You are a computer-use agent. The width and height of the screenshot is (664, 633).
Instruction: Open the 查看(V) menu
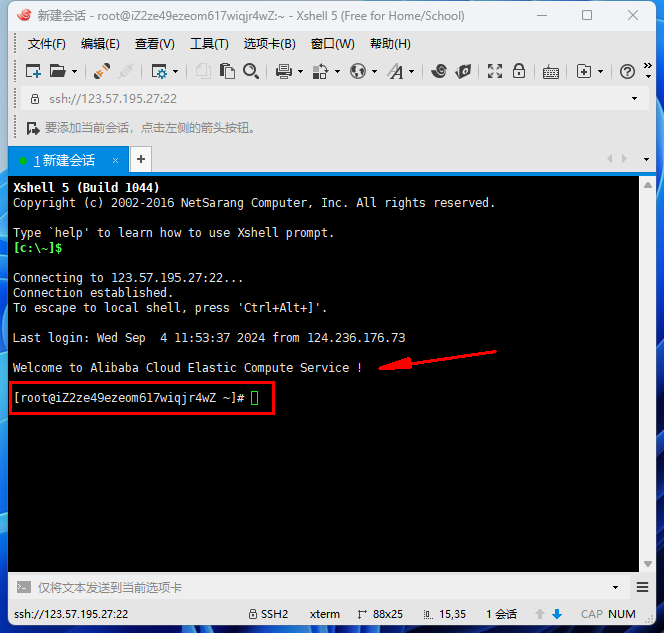pyautogui.click(x=155, y=44)
